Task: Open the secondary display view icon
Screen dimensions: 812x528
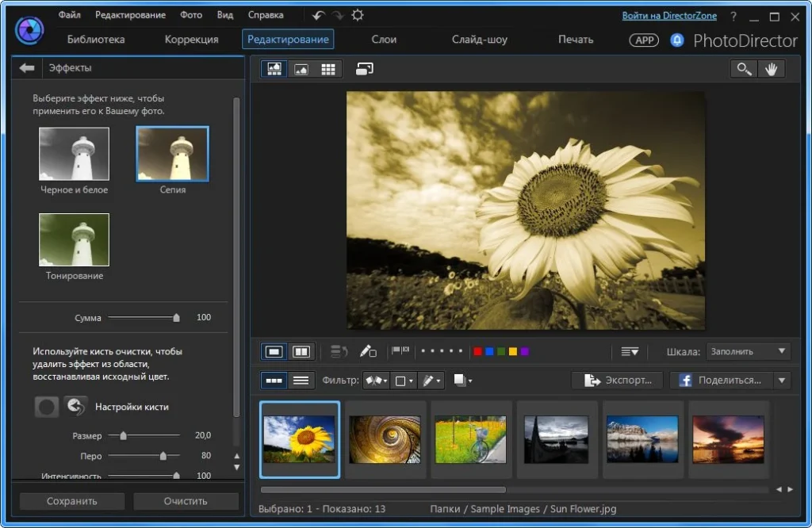Action: [x=365, y=69]
